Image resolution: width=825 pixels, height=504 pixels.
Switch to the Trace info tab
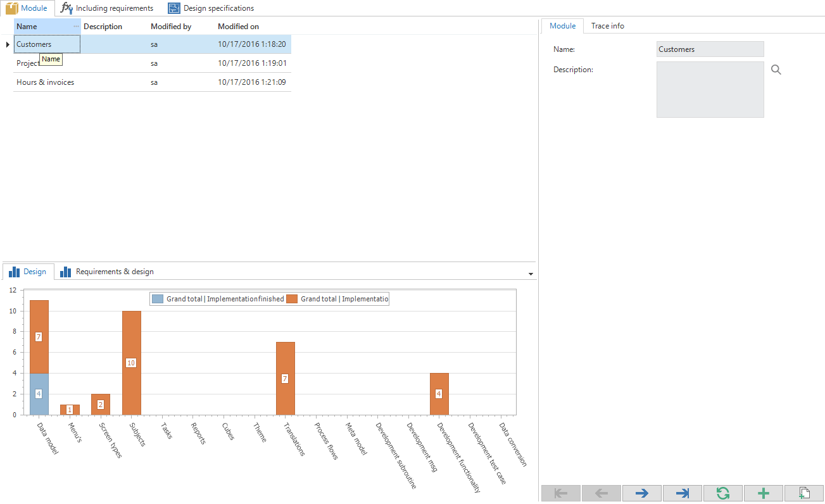pyautogui.click(x=607, y=26)
